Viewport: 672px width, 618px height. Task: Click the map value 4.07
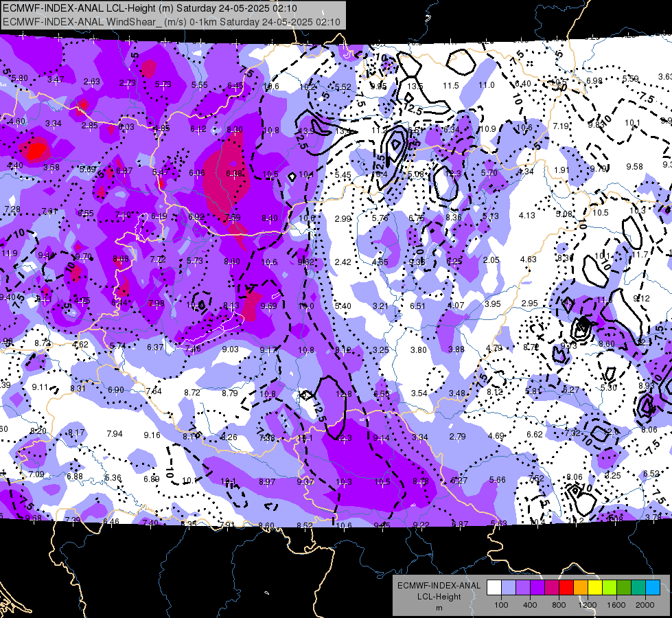(456, 306)
